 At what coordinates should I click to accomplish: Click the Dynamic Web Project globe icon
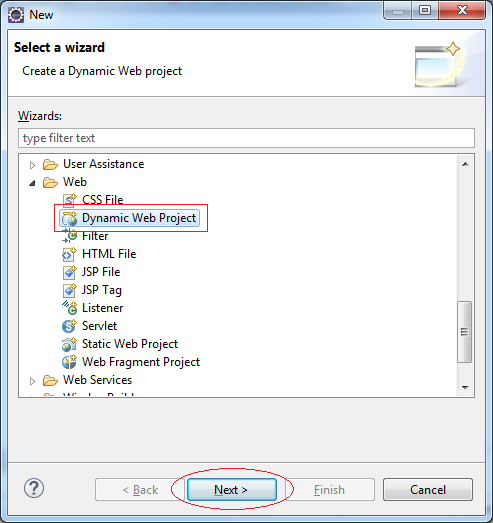point(69,218)
